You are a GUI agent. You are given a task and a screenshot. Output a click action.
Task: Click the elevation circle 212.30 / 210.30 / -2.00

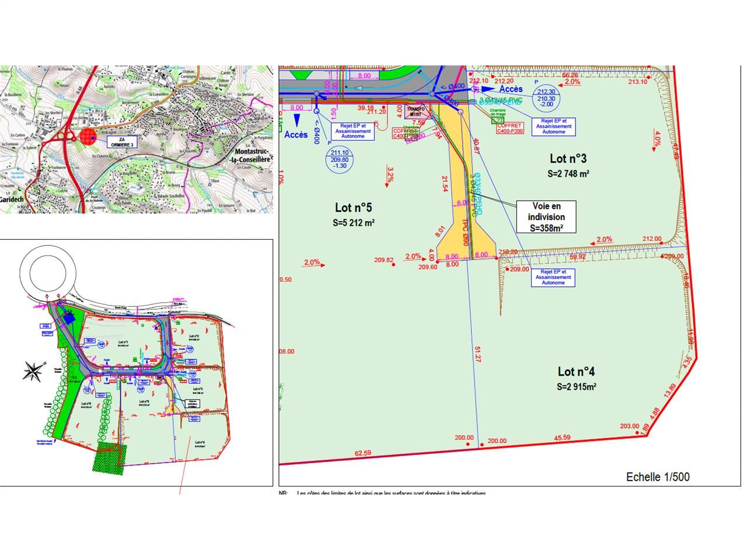tap(545, 97)
